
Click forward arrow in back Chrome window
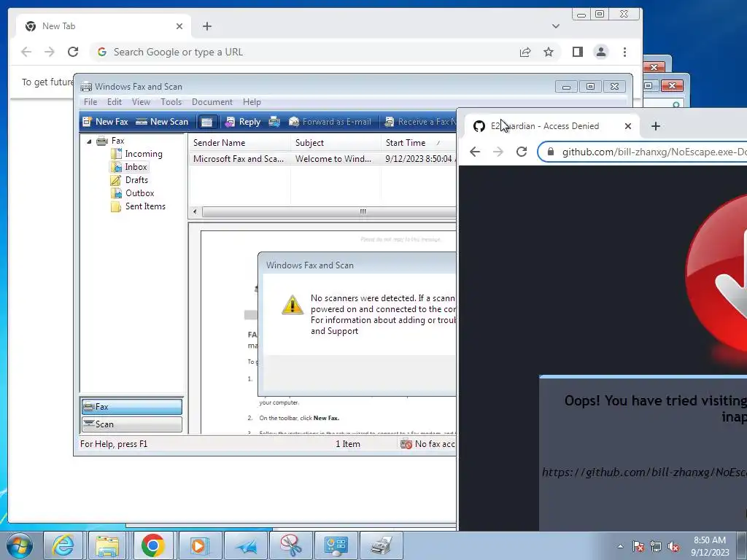click(49, 52)
